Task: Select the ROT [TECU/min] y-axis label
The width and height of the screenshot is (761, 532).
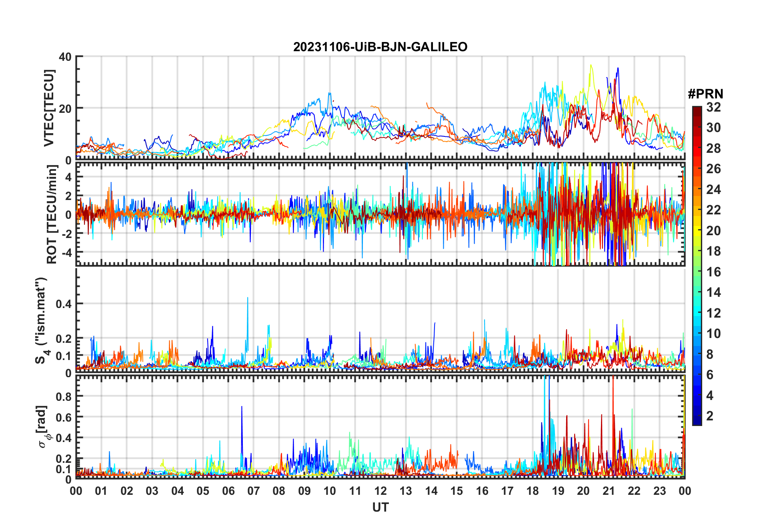Action: coord(52,215)
